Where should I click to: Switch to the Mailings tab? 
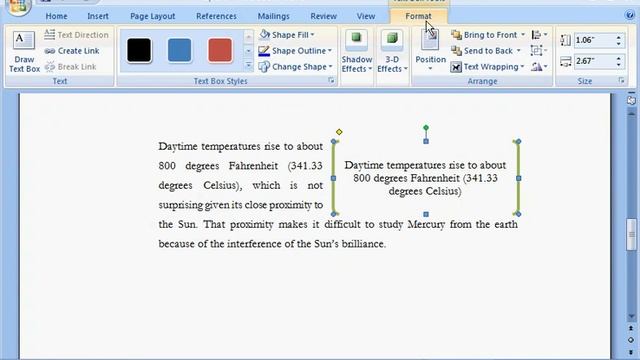(x=273, y=16)
